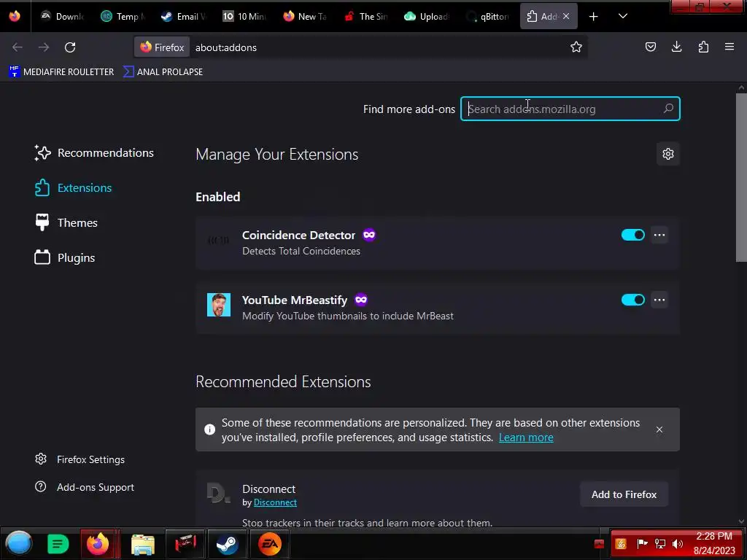Screen dimensions: 747x560
Task: Click the Firefox identity box in the address bar
Action: point(162,47)
